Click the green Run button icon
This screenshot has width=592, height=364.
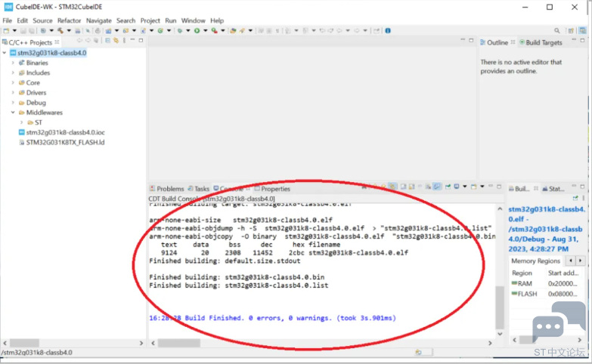tap(197, 30)
